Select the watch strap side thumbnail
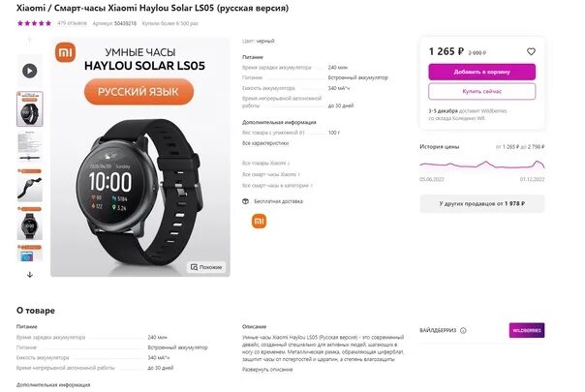This screenshot has width=585, height=392. tap(29, 186)
